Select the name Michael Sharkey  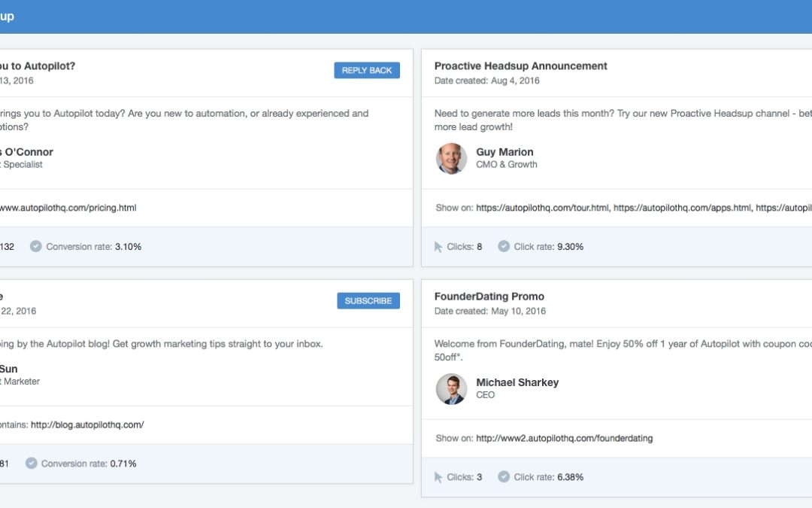point(517,382)
